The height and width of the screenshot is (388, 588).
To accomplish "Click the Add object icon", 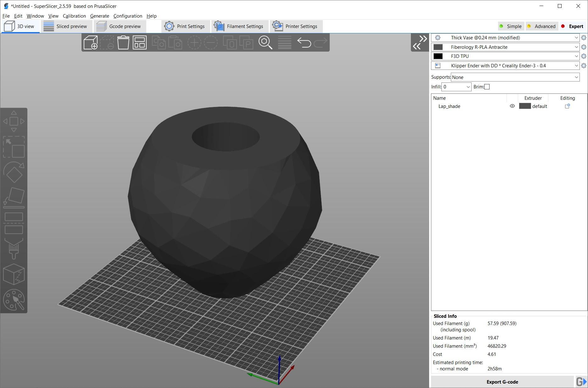I will (90, 42).
